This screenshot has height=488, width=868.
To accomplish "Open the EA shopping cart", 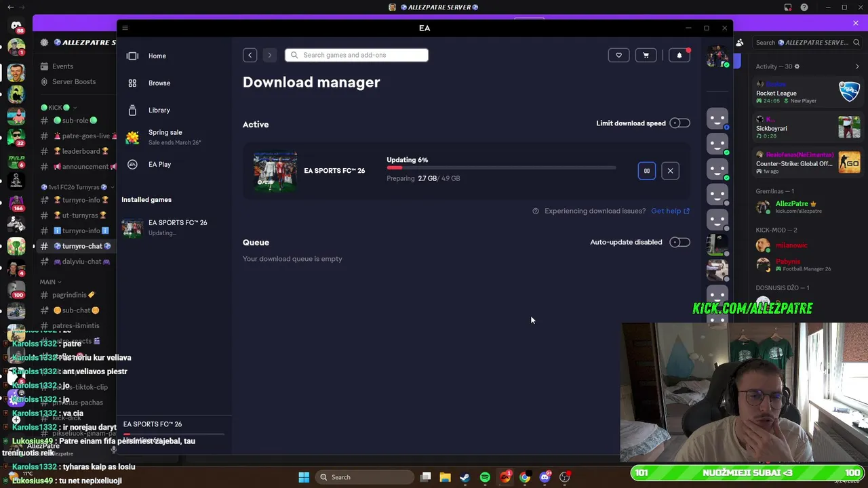I will (x=646, y=55).
